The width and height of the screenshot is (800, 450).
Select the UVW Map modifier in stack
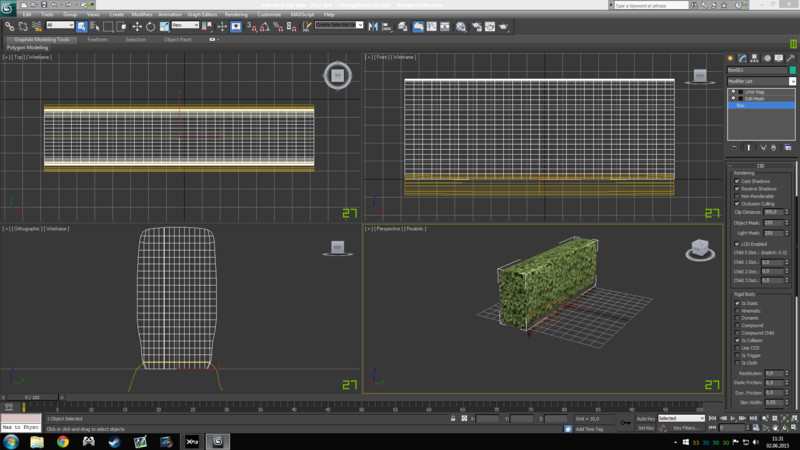tap(755, 91)
